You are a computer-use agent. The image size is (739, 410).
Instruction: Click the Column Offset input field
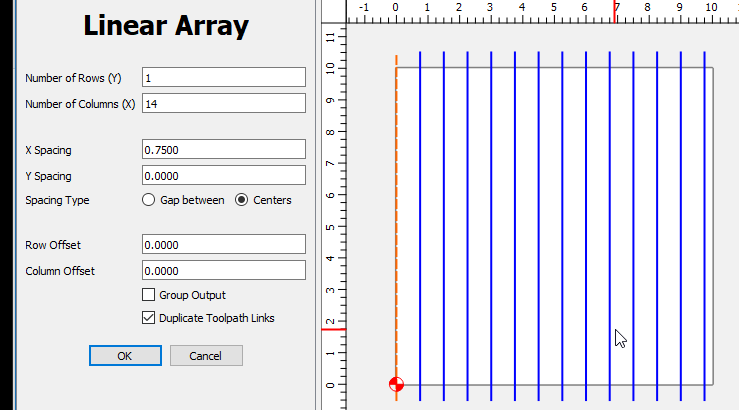pyautogui.click(x=224, y=271)
